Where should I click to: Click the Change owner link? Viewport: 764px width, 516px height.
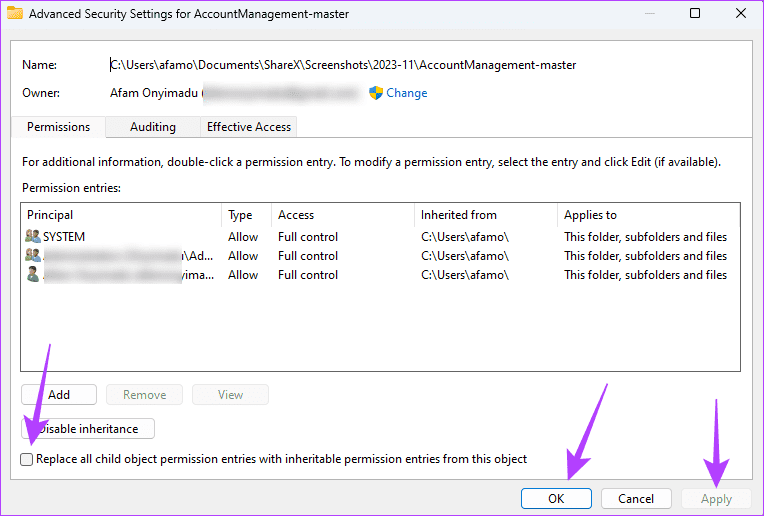tap(406, 93)
